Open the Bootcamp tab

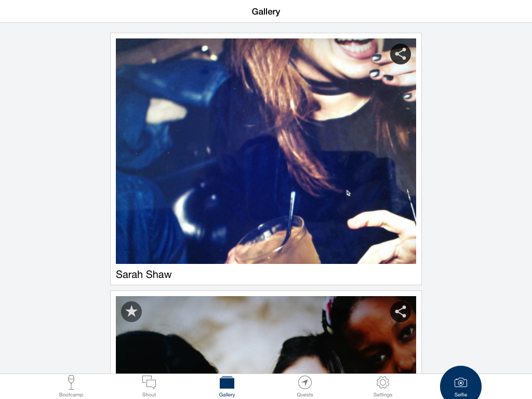point(71,387)
